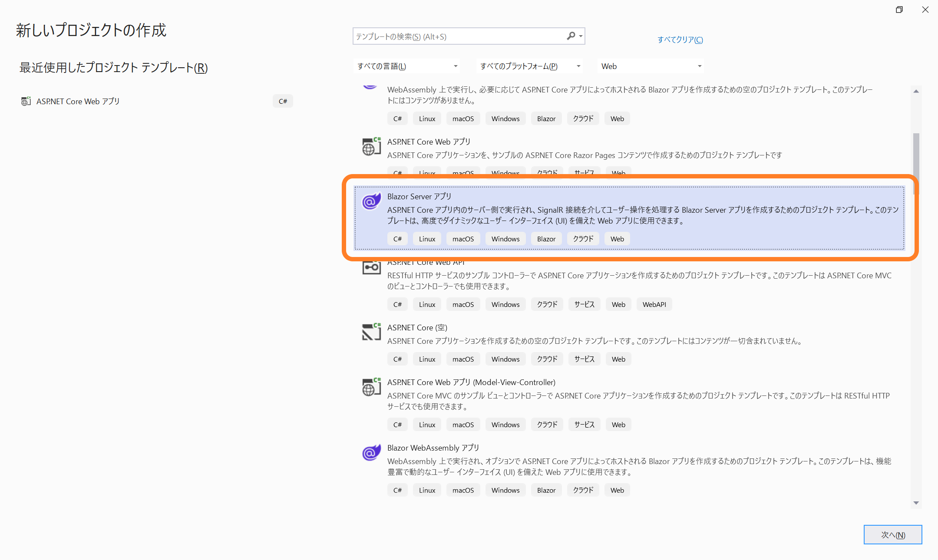
Task: Click Blazor tag on Blazor WebAssembly アプリ
Action: [x=546, y=490]
